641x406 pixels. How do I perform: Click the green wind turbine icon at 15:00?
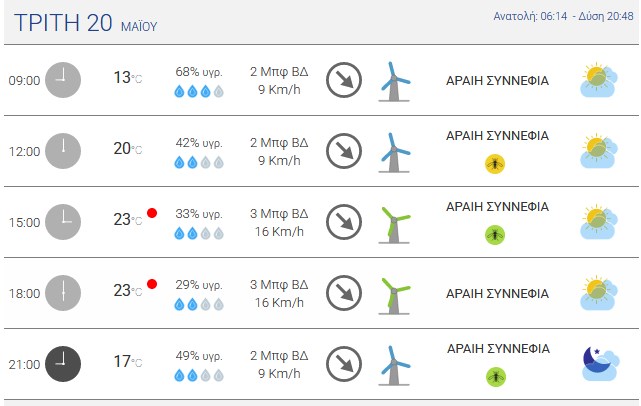[x=394, y=225]
